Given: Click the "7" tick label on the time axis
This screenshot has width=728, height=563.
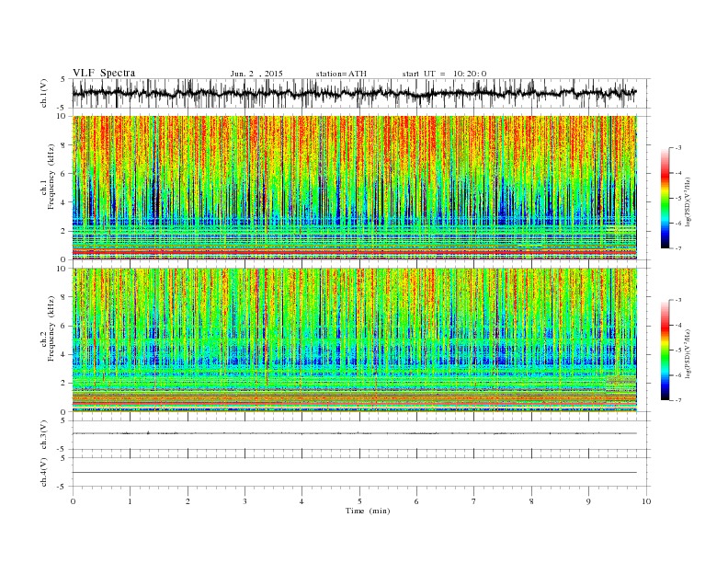Looking at the screenshot, I should point(474,501).
